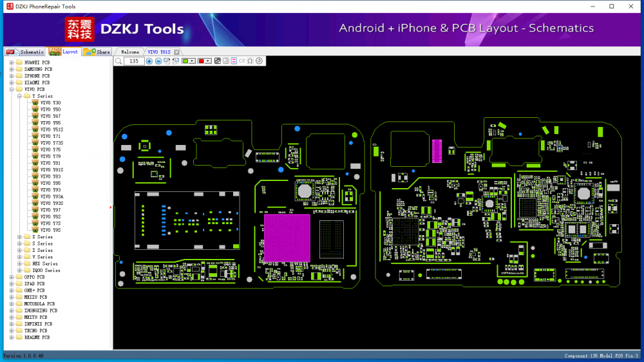
Task: Click the folder icon beside ZHONGXING PCB
Action: tap(19, 310)
